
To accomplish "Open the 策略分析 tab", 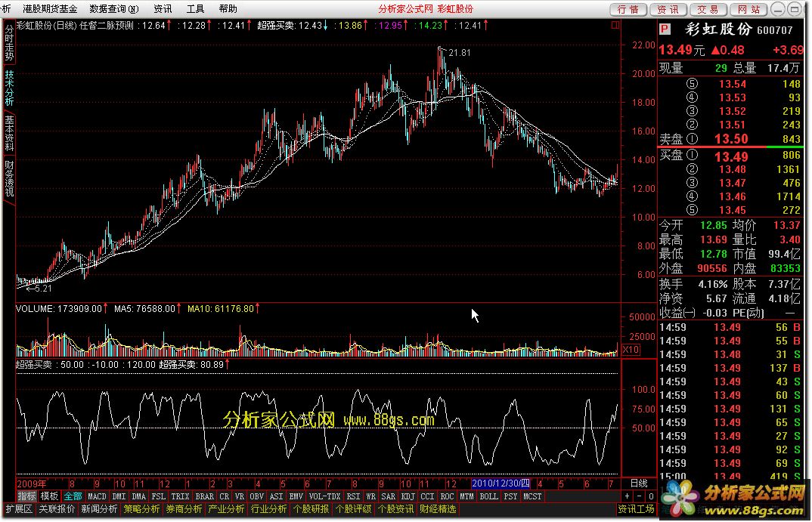I will (142, 509).
